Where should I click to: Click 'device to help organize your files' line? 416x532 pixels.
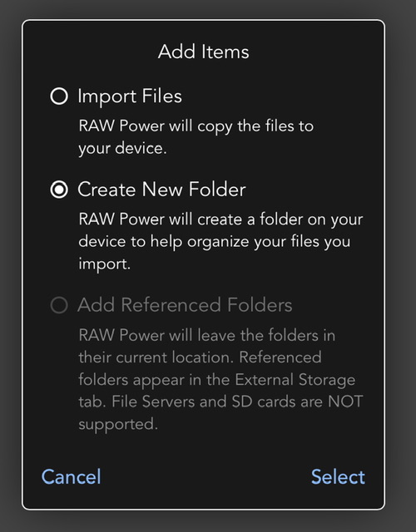[x=215, y=242]
